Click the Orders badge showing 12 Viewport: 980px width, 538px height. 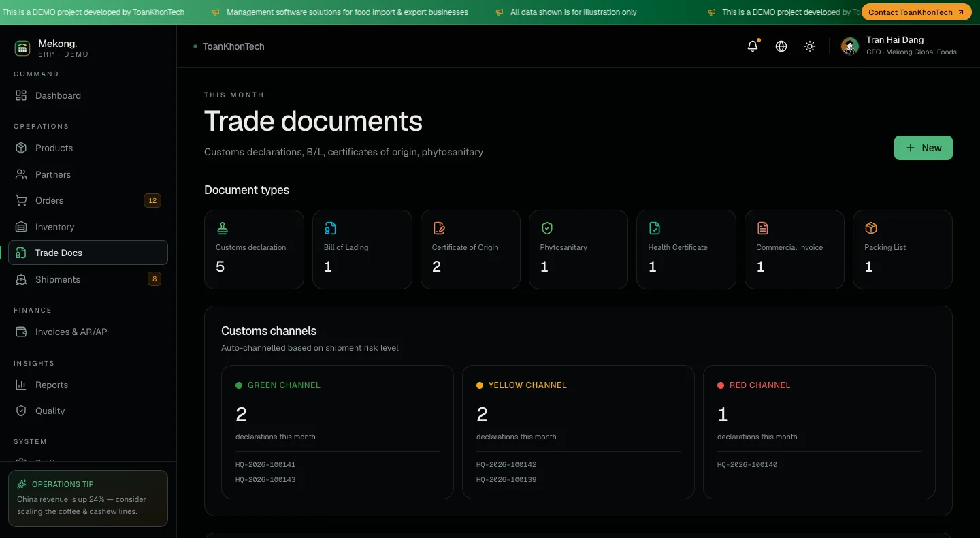tap(152, 200)
